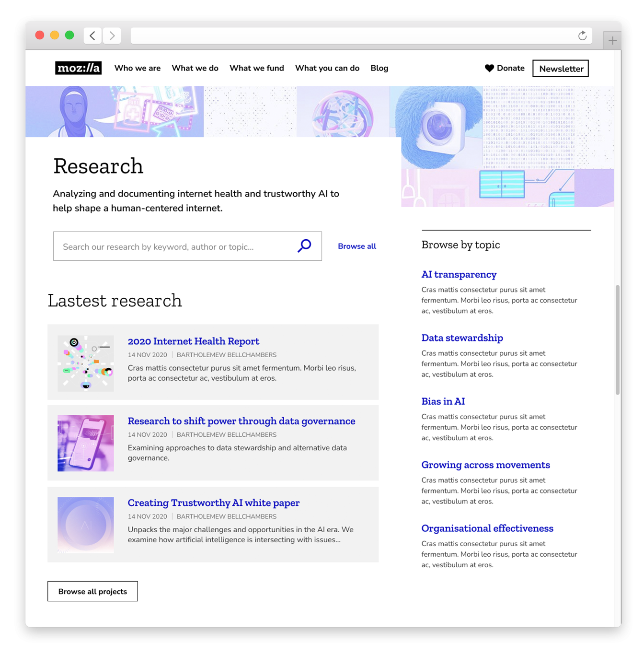Open the Bias in AI topic
Viewport: 644px width, 654px height.
[x=443, y=401]
